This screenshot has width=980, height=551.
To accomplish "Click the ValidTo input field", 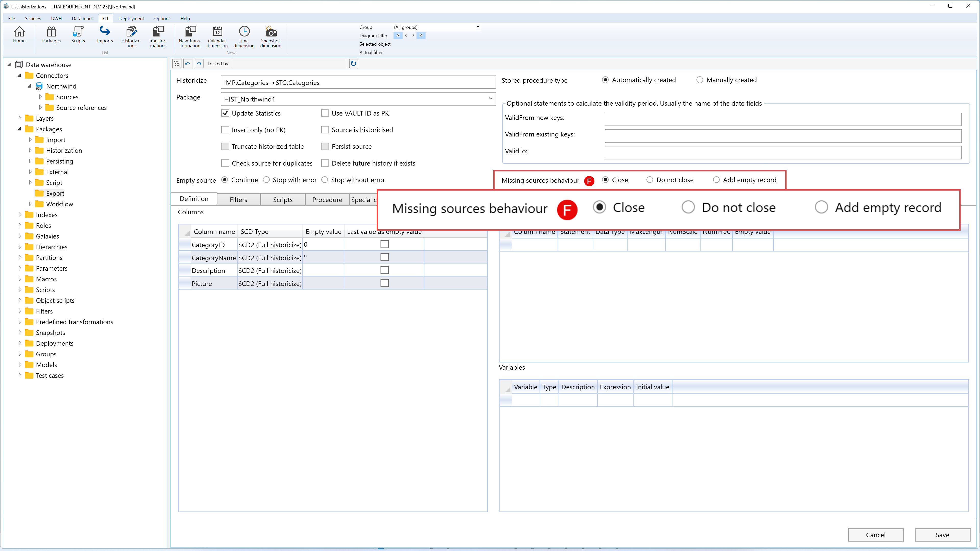I will coord(783,153).
